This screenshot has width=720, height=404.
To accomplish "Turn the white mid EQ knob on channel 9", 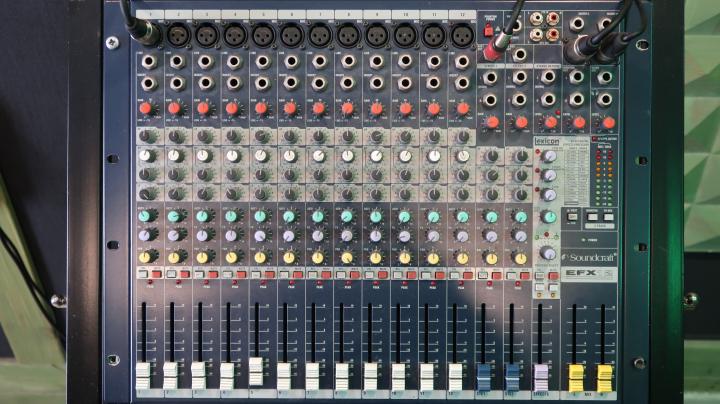I will pos(376,156).
